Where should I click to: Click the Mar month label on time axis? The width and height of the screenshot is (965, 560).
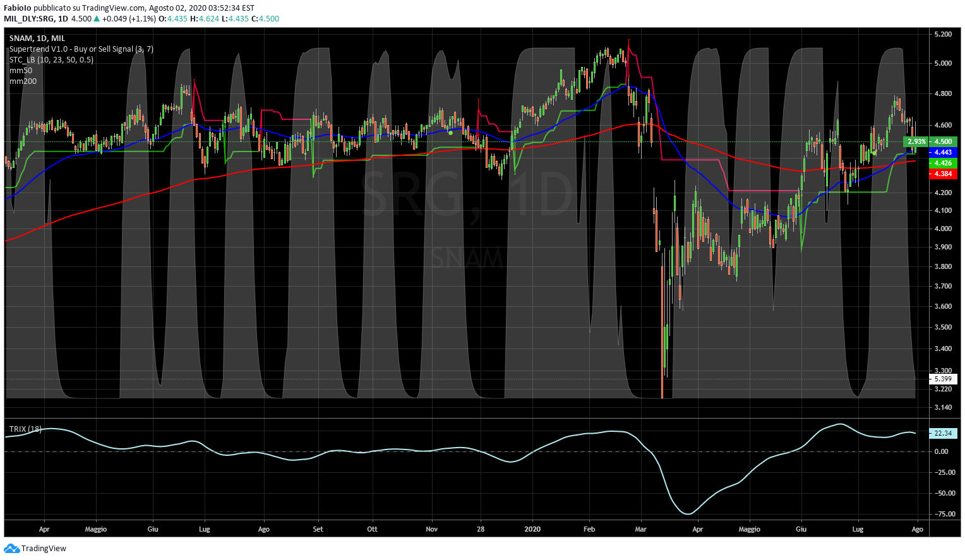pyautogui.click(x=640, y=529)
